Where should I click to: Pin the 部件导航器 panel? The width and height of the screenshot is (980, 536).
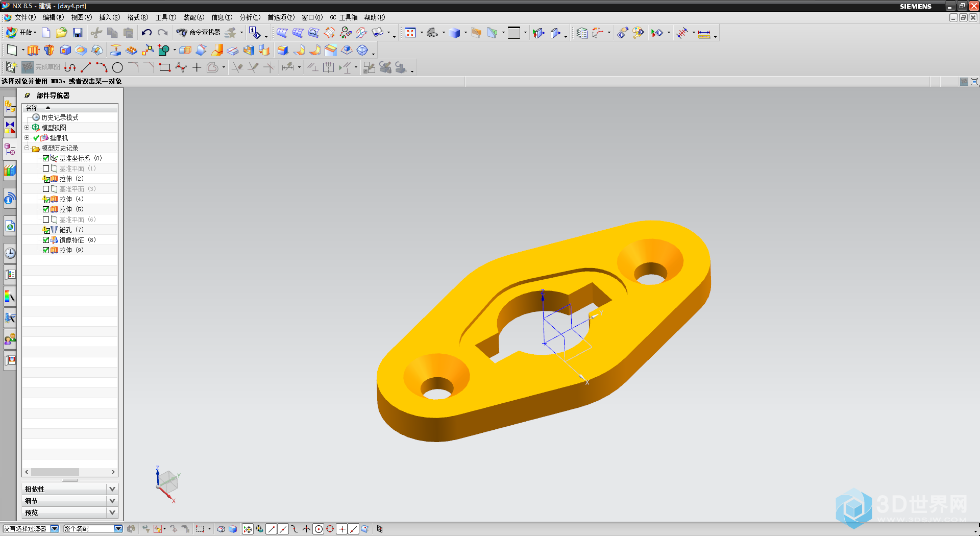point(27,95)
